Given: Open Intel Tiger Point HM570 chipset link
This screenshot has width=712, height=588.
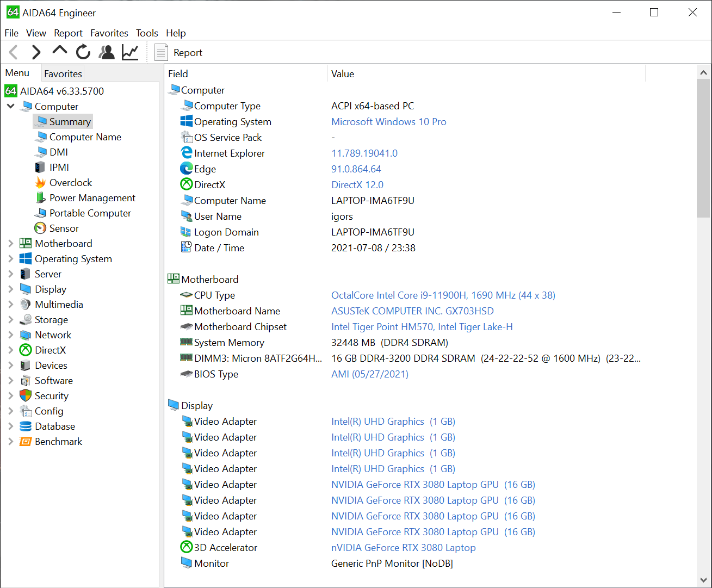Looking at the screenshot, I should pos(422,327).
